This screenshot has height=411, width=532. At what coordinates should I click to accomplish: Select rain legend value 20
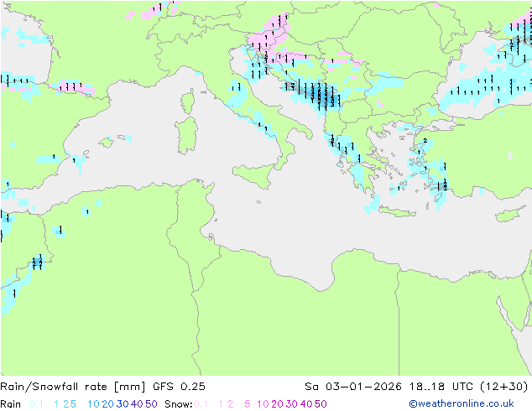tap(108, 404)
